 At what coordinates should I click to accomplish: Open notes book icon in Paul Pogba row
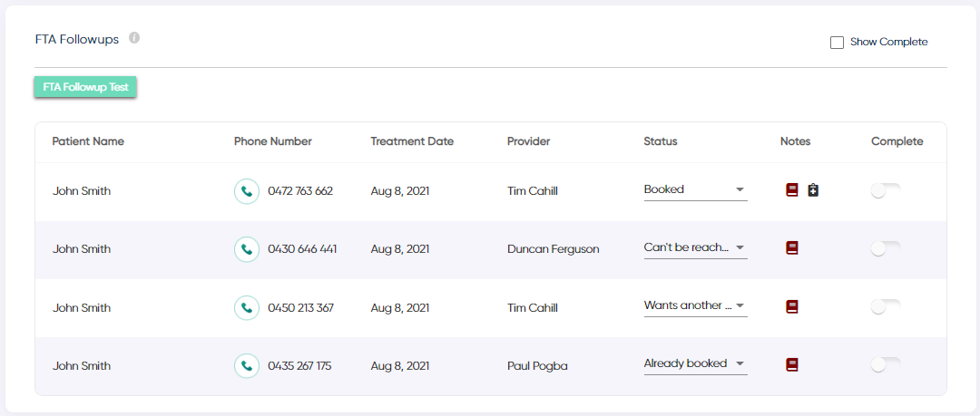(792, 364)
